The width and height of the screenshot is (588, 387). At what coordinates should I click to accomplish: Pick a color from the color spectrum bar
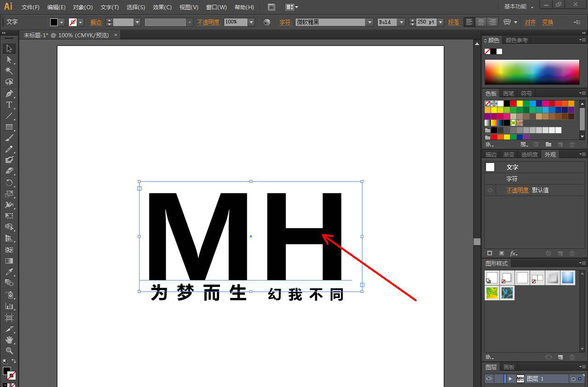[532, 72]
